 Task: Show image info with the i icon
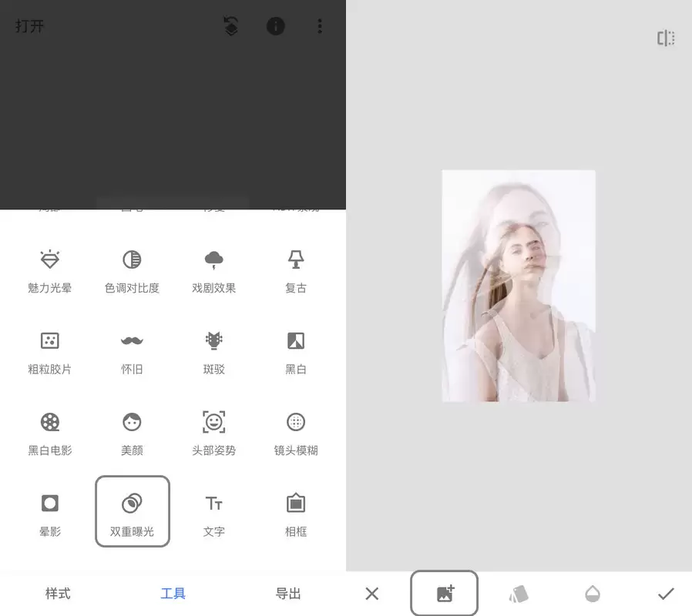[x=275, y=26]
